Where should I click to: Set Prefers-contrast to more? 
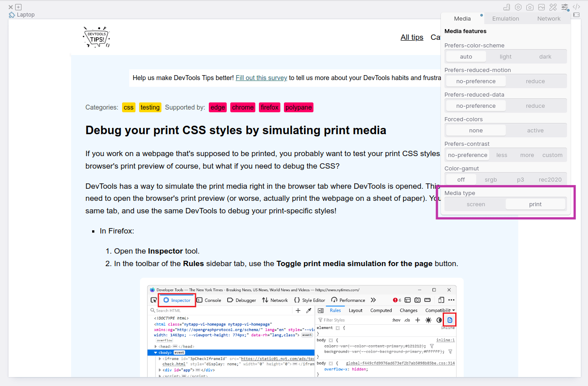click(527, 154)
